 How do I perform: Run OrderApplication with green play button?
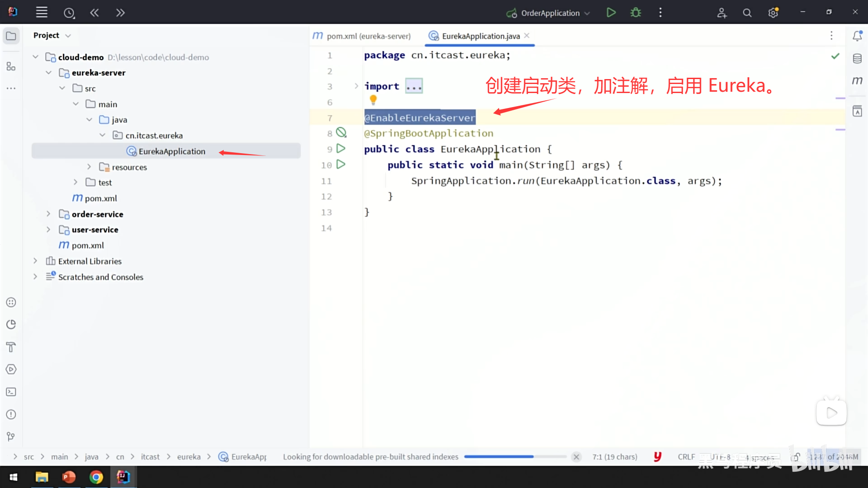[611, 13]
